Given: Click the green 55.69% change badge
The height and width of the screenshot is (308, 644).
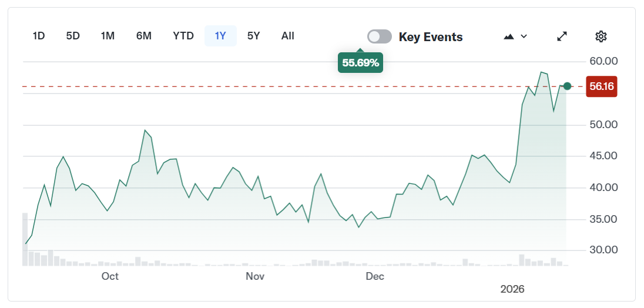Looking at the screenshot, I should coord(360,62).
